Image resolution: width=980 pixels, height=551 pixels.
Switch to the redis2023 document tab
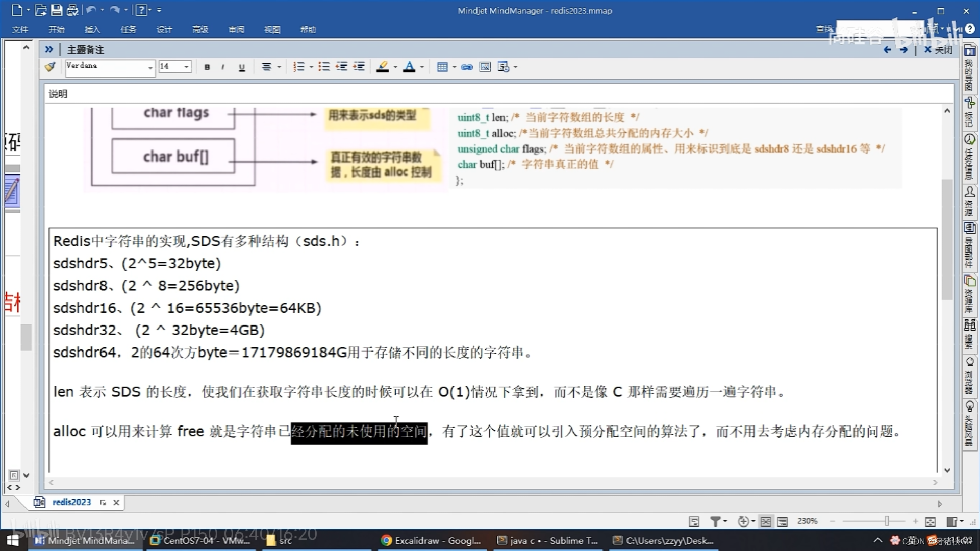coord(71,502)
